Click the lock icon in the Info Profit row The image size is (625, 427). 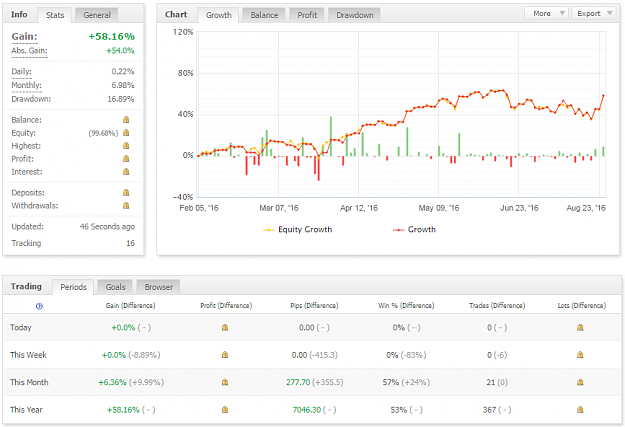tap(126, 159)
